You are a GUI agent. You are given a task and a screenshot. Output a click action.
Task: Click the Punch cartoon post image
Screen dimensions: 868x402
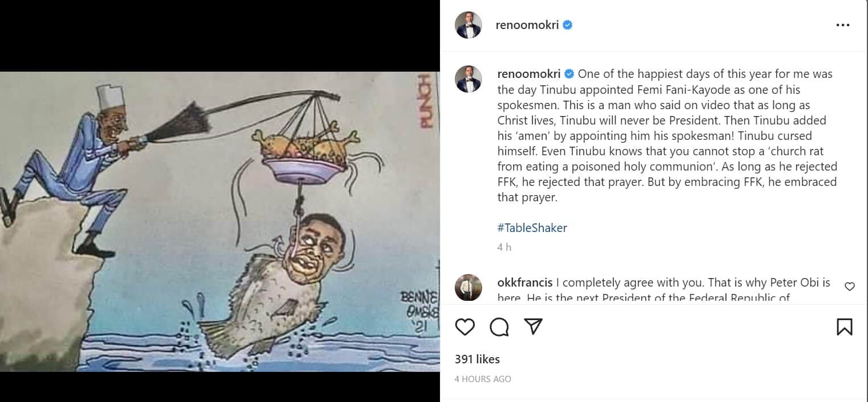pyautogui.click(x=220, y=222)
